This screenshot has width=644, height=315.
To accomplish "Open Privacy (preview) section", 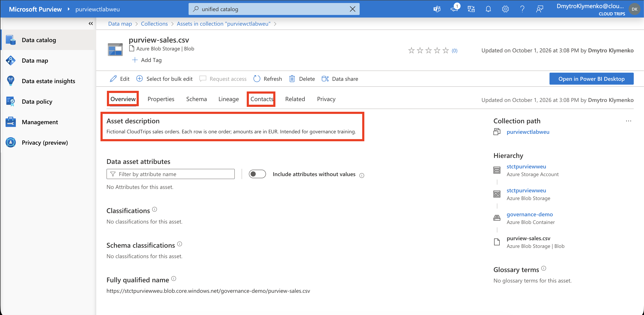I will [48, 142].
